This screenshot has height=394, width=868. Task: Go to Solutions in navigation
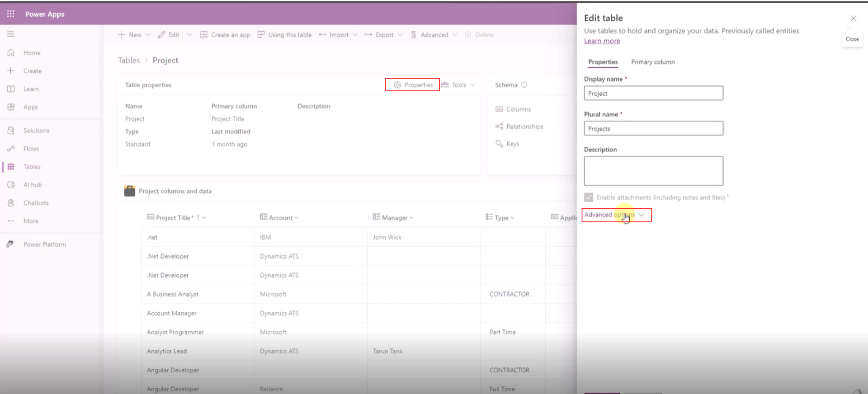pos(36,131)
